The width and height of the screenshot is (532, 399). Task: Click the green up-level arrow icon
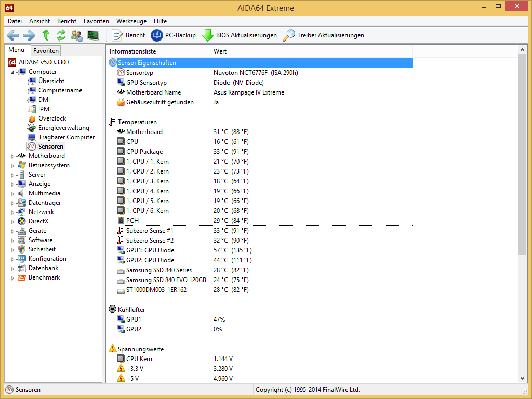[46, 35]
